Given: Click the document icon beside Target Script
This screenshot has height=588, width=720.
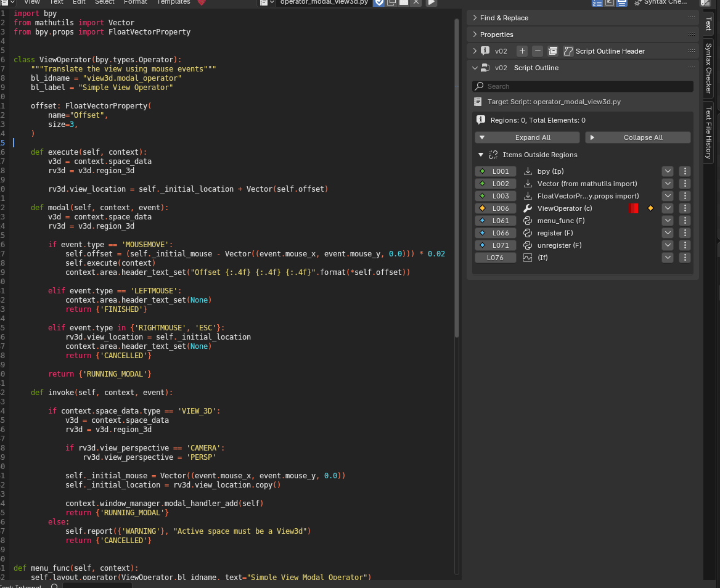Looking at the screenshot, I should click(x=478, y=102).
